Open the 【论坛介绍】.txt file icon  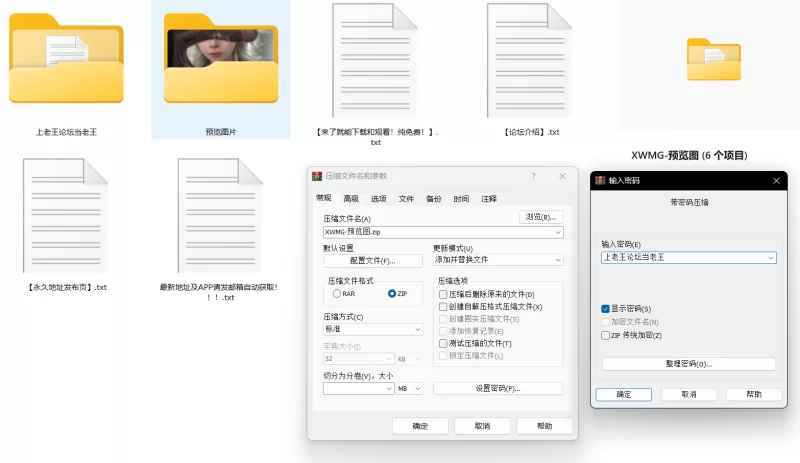tap(529, 60)
